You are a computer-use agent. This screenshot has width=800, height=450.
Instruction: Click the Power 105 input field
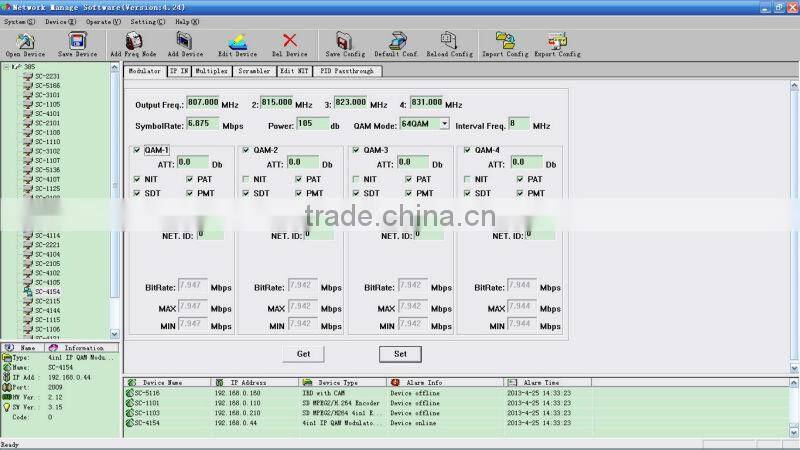pyautogui.click(x=313, y=124)
